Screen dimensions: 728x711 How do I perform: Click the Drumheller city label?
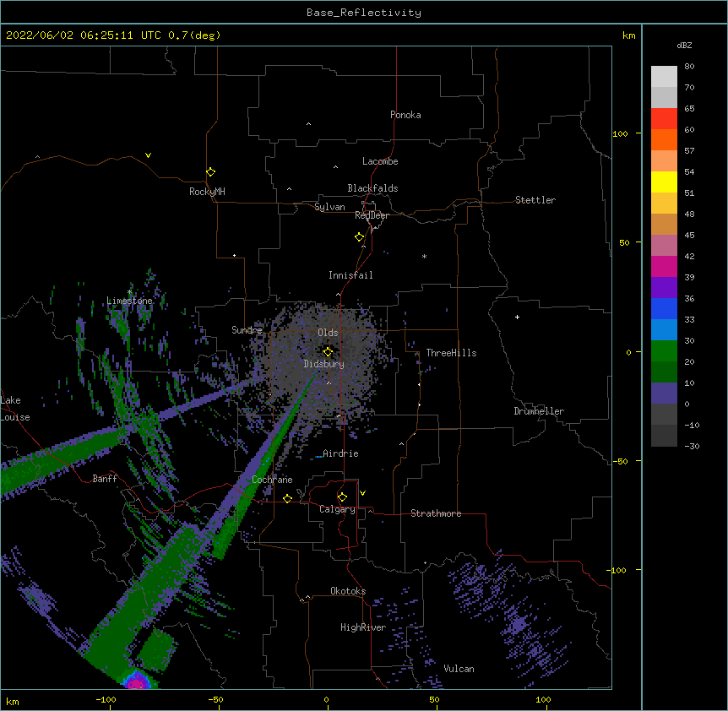[539, 411]
